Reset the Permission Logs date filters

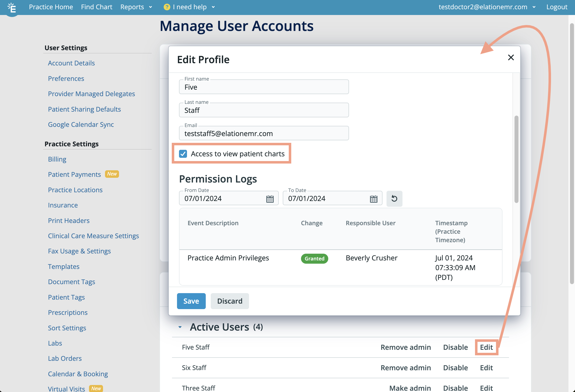394,199
